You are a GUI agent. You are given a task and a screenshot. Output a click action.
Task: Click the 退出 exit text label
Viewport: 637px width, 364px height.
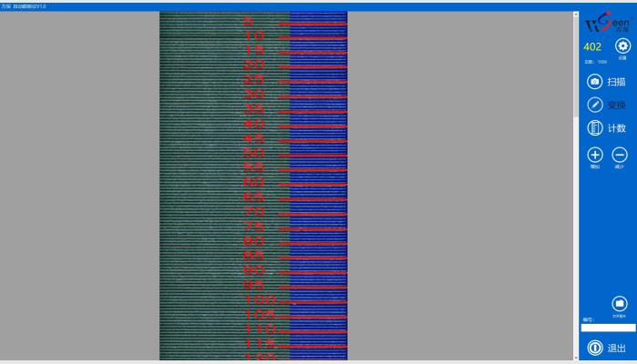(x=617, y=348)
